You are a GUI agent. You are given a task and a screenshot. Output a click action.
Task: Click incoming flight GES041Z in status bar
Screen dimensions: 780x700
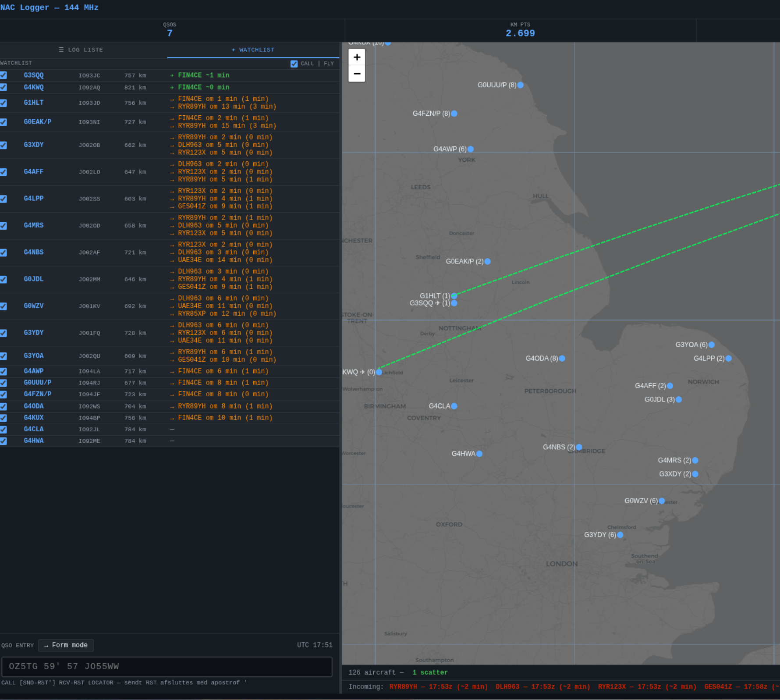(741, 686)
